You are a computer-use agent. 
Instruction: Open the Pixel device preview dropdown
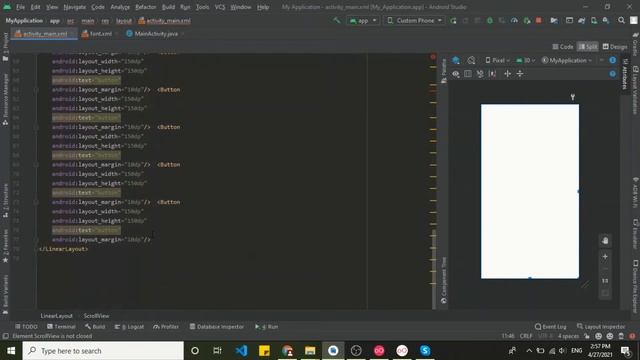tap(497, 60)
